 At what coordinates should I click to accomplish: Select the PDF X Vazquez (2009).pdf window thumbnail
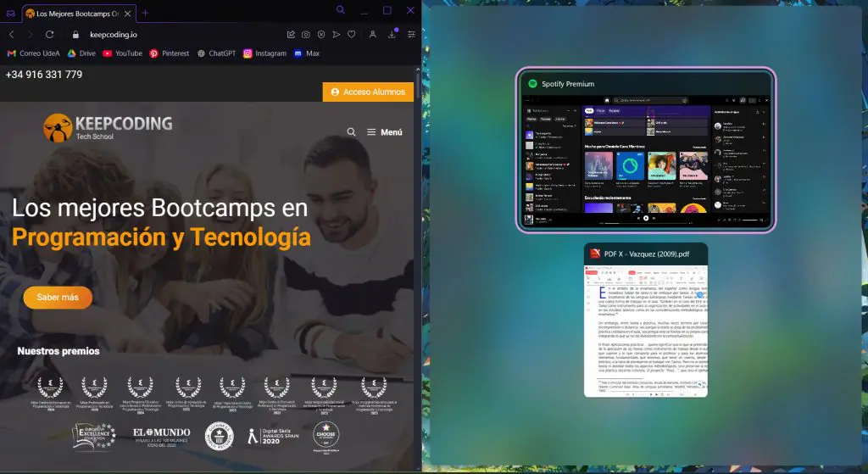[x=646, y=320]
